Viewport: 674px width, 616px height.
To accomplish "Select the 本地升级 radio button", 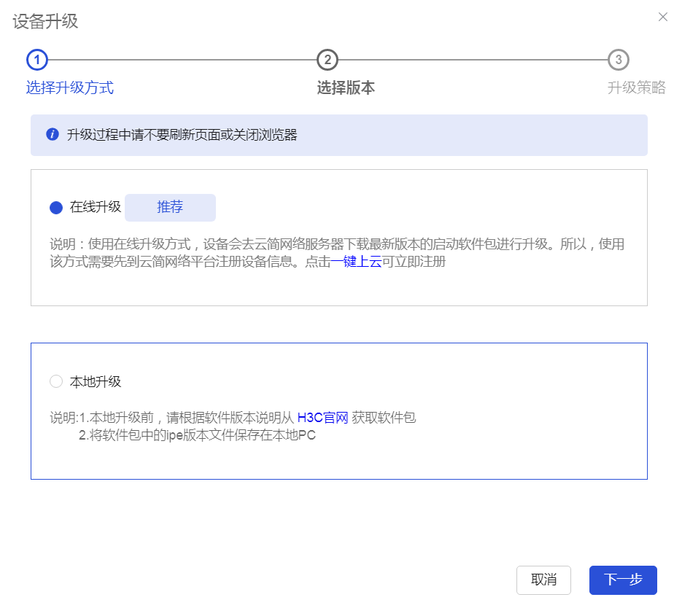I will [56, 381].
